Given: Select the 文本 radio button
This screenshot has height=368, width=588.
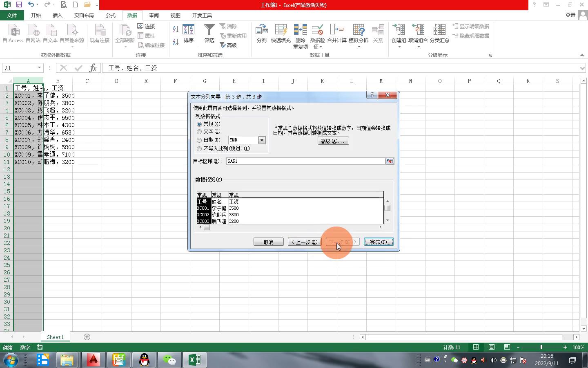Looking at the screenshot, I should click(199, 132).
